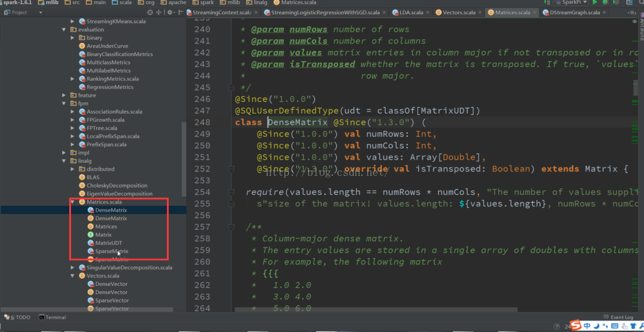This screenshot has width=644, height=332.
Task: Expand the binary folder
Action: click(x=73, y=38)
